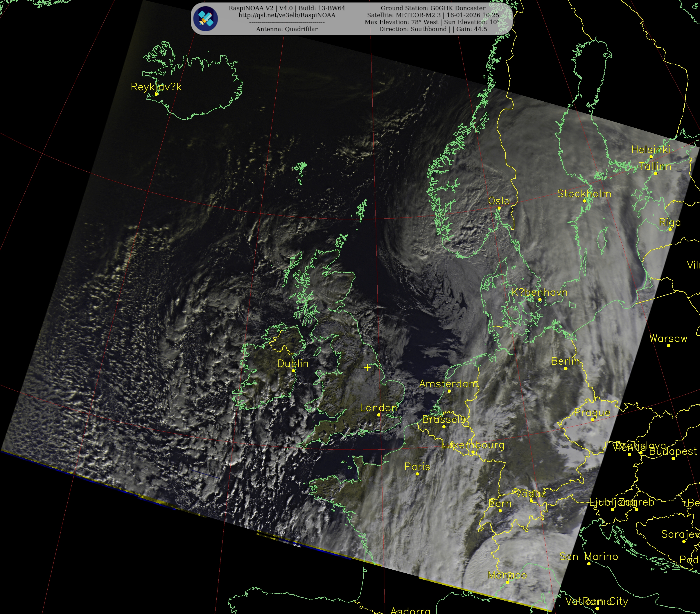Click the Reykjavik city dot marker
Image resolution: width=700 pixels, height=614 pixels.
[156, 94]
